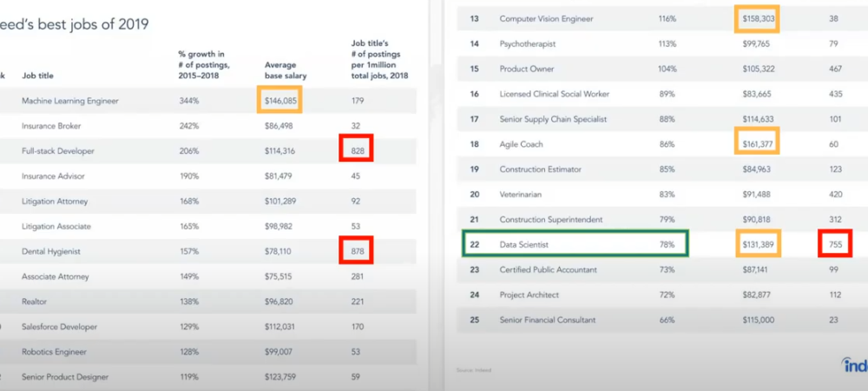The image size is (868, 391).
Task: Click the Agile Coach job title
Action: coord(523,144)
